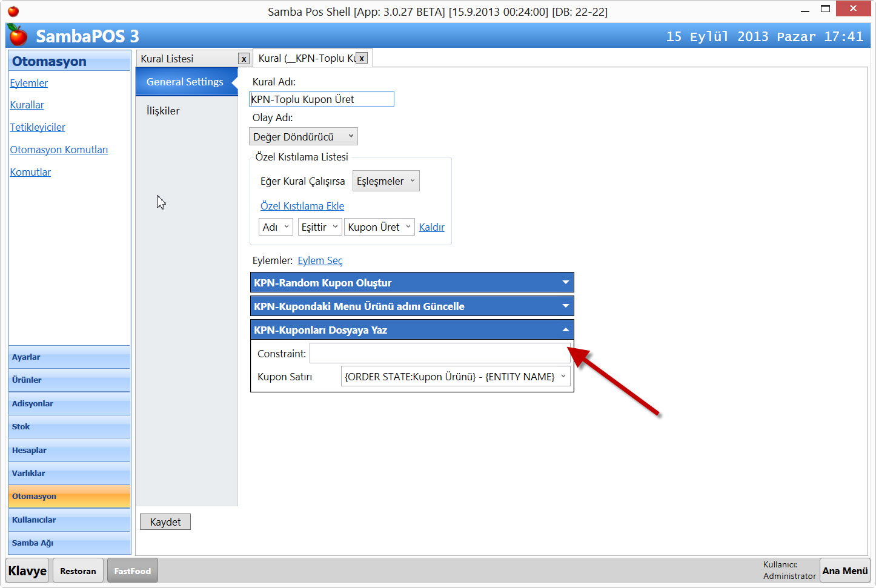The height and width of the screenshot is (588, 876).
Task: Close the Kural KPN-Toplu tab
Action: click(362, 58)
